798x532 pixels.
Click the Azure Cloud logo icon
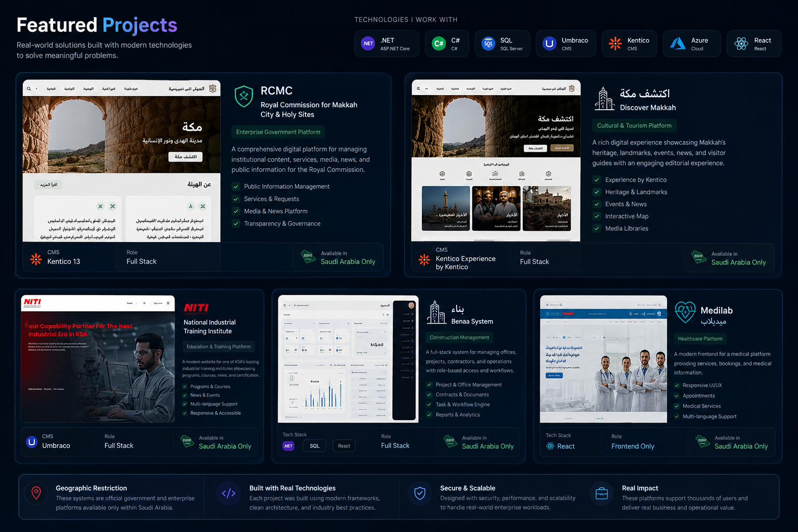[677, 44]
